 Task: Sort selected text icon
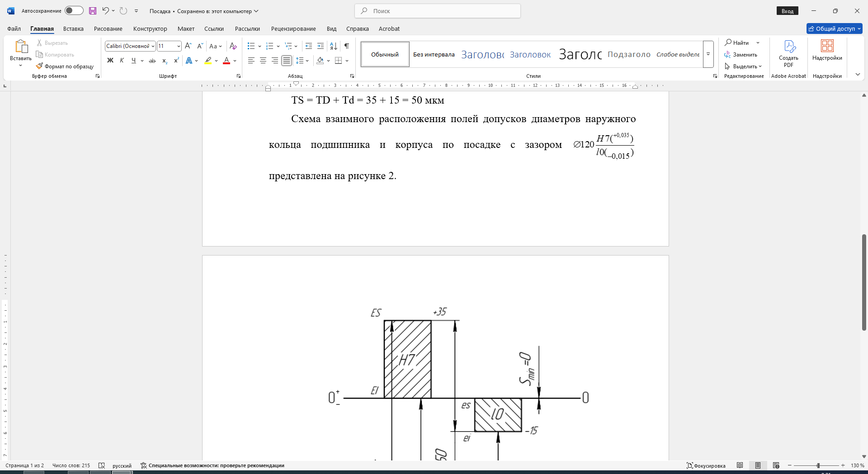click(334, 46)
